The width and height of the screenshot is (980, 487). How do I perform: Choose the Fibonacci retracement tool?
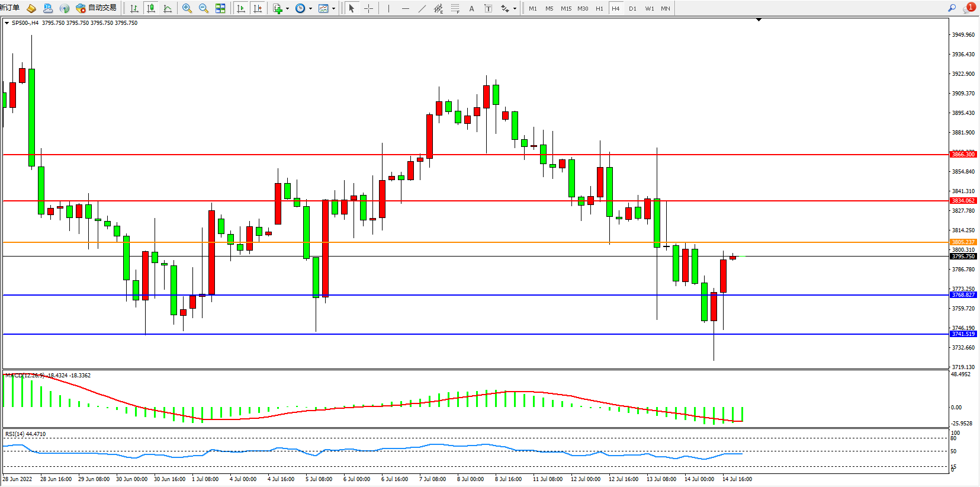pos(455,8)
